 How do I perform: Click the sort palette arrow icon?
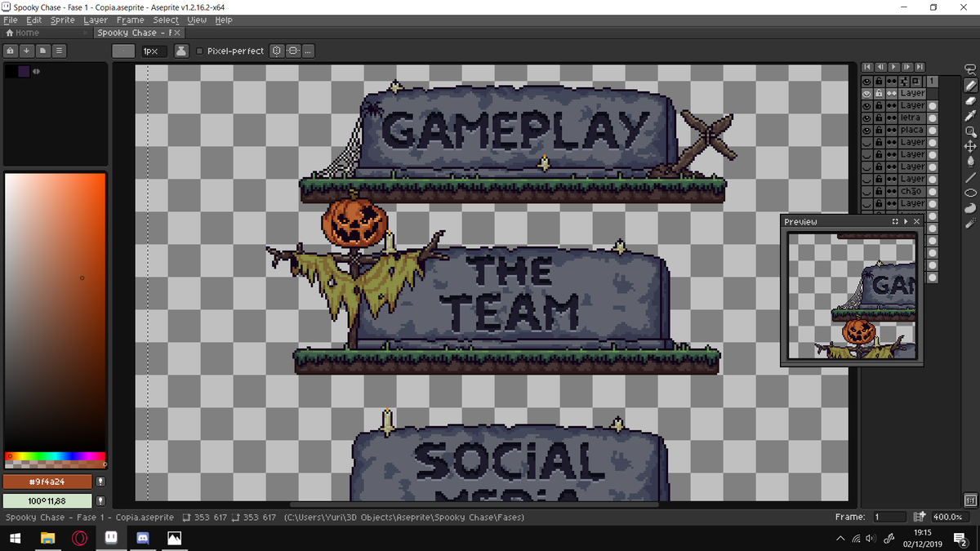pos(27,51)
